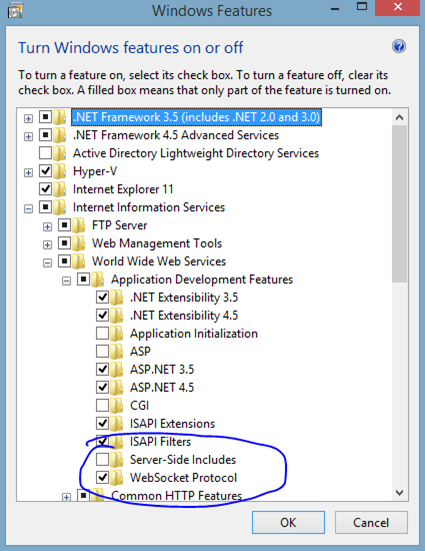Click the ASP folder icon

point(116,351)
